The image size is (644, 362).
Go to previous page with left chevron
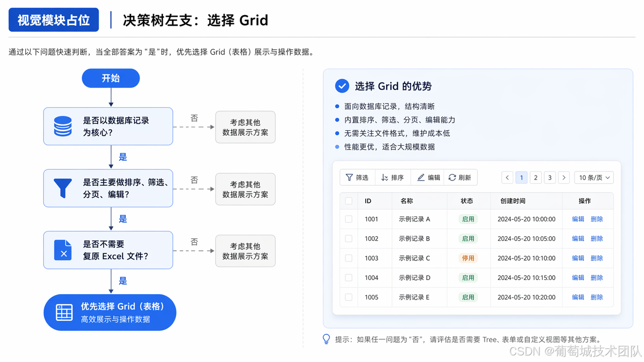point(507,177)
